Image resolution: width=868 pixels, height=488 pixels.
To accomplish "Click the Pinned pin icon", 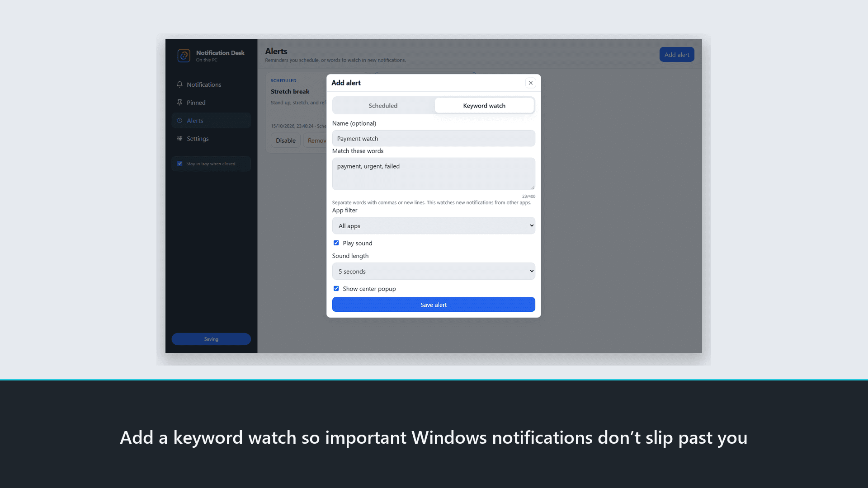I will (179, 103).
